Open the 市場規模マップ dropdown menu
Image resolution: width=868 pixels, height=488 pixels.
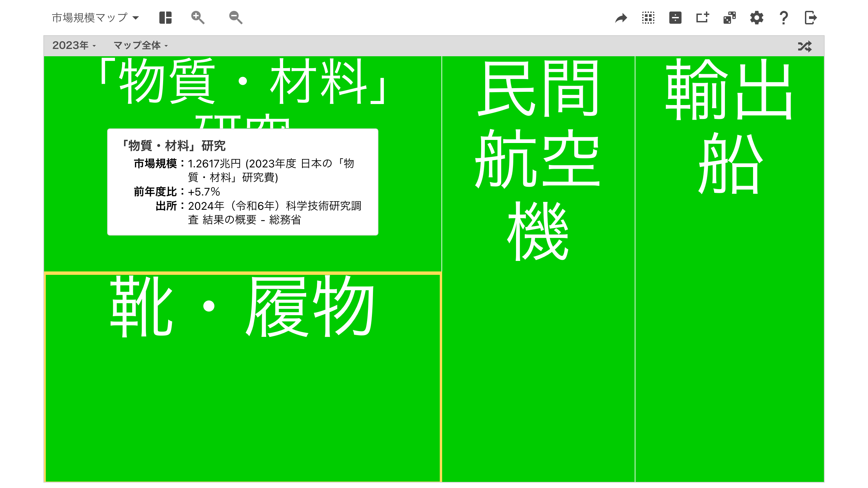point(95,18)
